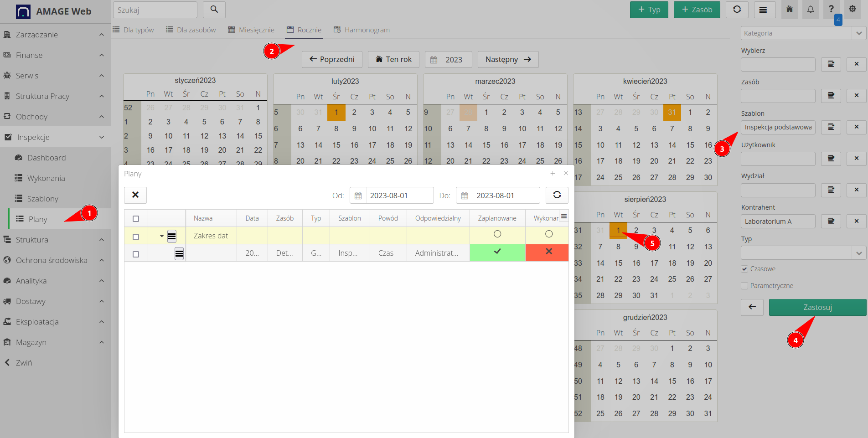The image size is (868, 438).
Task: Open the hamburger menu in top toolbar
Action: (763, 10)
